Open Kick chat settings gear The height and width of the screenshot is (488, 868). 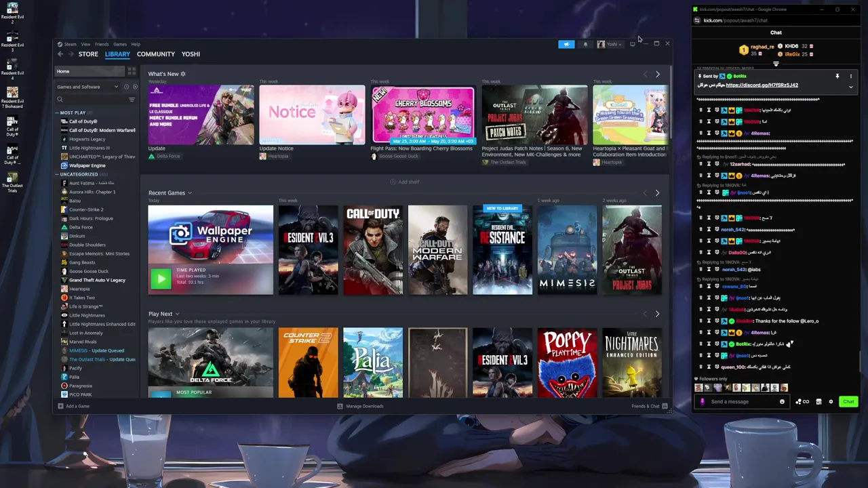click(831, 401)
